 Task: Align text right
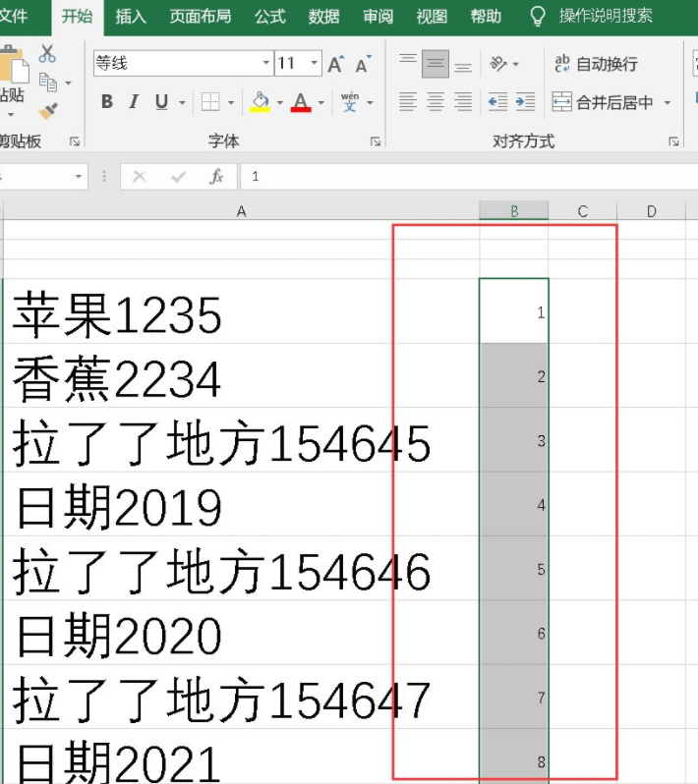pos(463,102)
